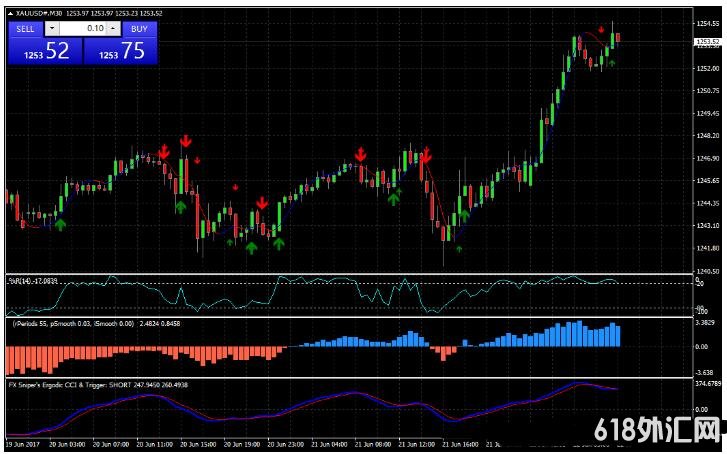Click the 618外汇网 watermark link
Viewport: 727px width, 454px height.
[x=657, y=430]
